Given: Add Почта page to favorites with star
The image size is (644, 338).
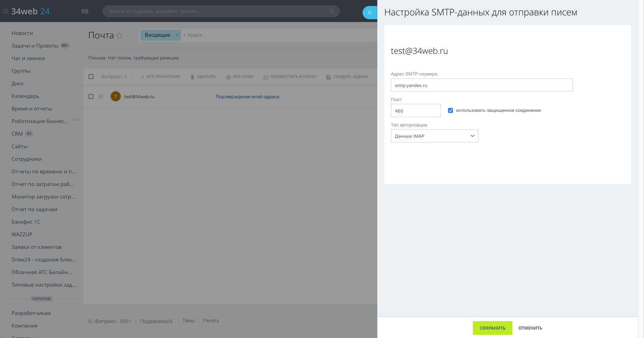Looking at the screenshot, I should [x=119, y=35].
